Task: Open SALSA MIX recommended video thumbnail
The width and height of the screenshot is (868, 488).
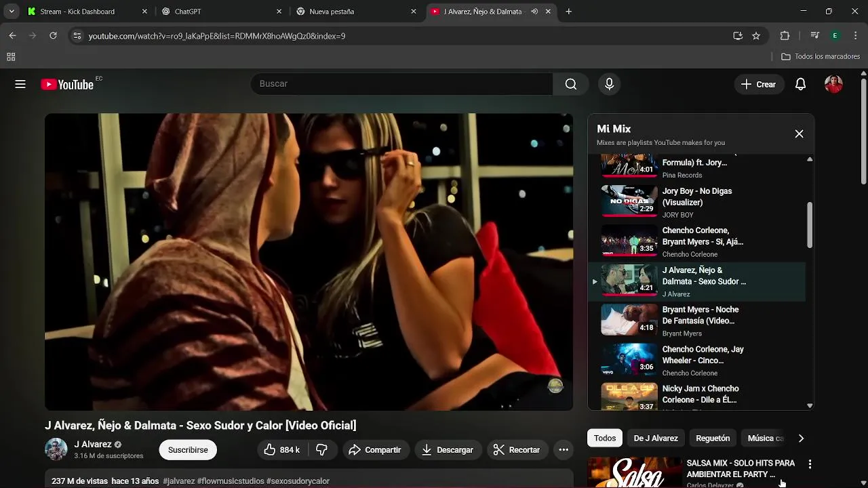Action: tap(634, 472)
